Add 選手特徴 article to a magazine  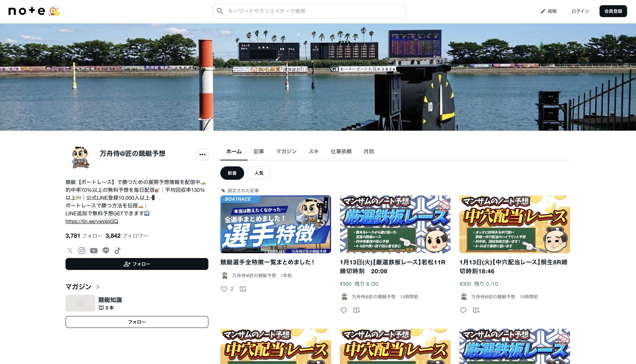click(243, 289)
